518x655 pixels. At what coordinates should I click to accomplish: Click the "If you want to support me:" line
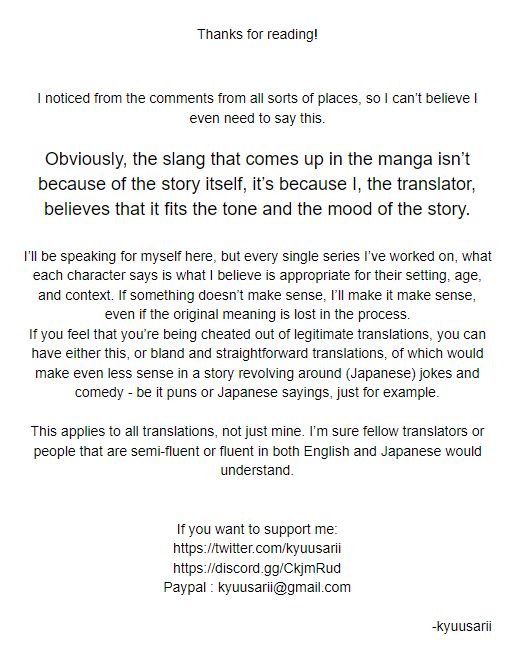pyautogui.click(x=257, y=529)
